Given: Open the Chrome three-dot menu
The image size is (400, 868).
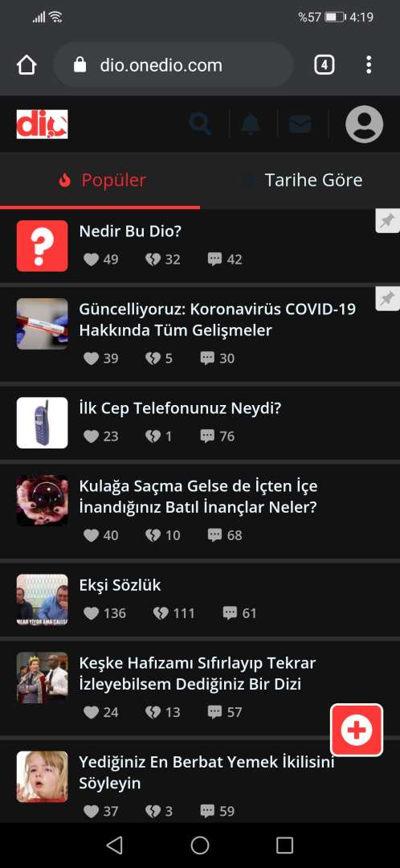Looking at the screenshot, I should (369, 65).
